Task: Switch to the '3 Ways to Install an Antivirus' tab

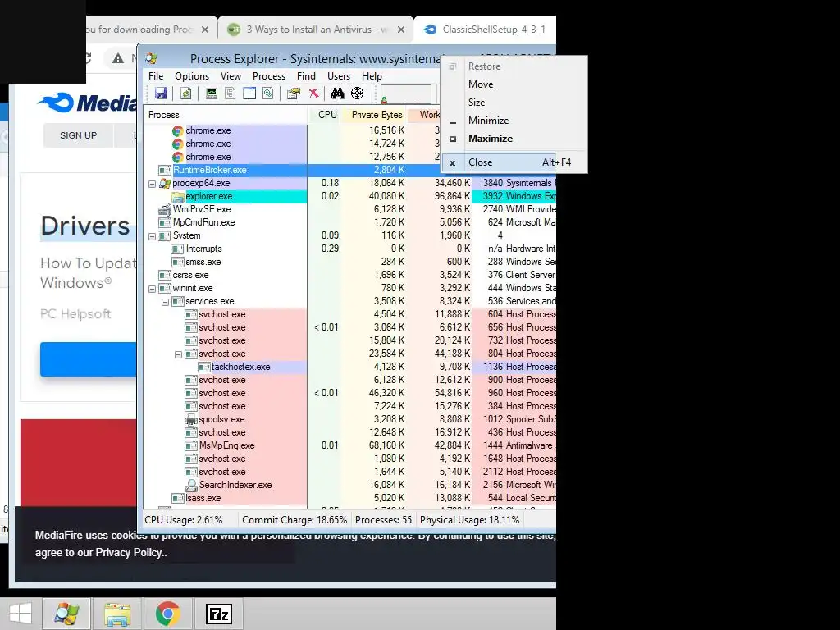Action: pos(316,30)
